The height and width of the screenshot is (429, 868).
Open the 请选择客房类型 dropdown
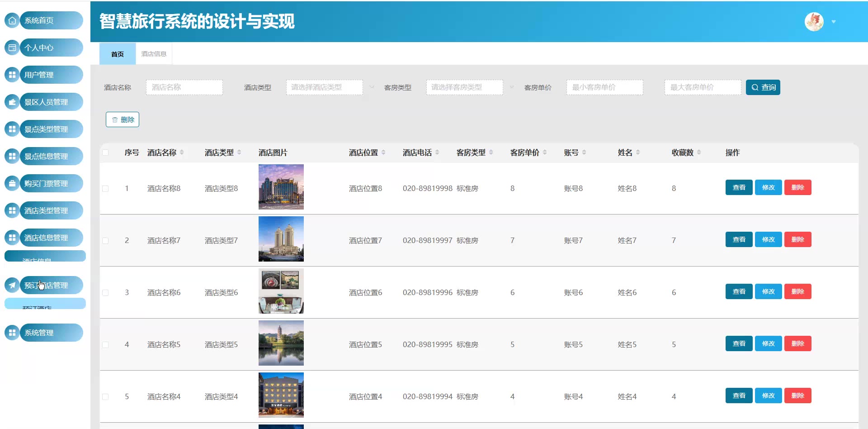pyautogui.click(x=464, y=87)
